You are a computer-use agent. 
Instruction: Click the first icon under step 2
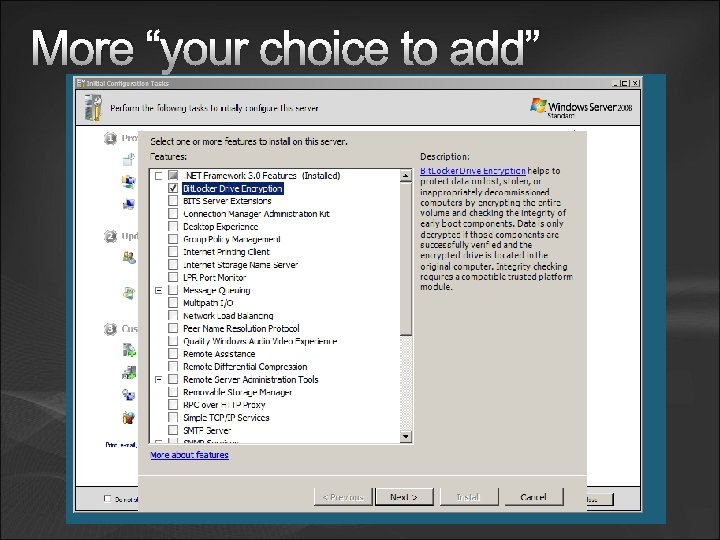[129, 258]
